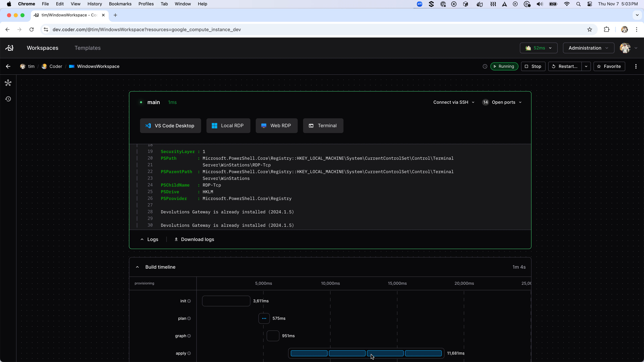Screen dimensions: 644x362
Task: Open the History menu in the menu bar
Action: (94, 4)
